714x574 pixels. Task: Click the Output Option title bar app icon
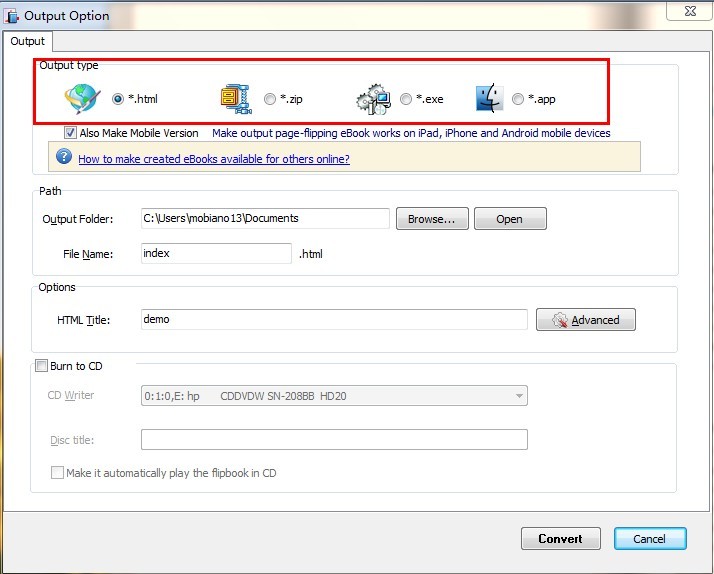pyautogui.click(x=11, y=16)
